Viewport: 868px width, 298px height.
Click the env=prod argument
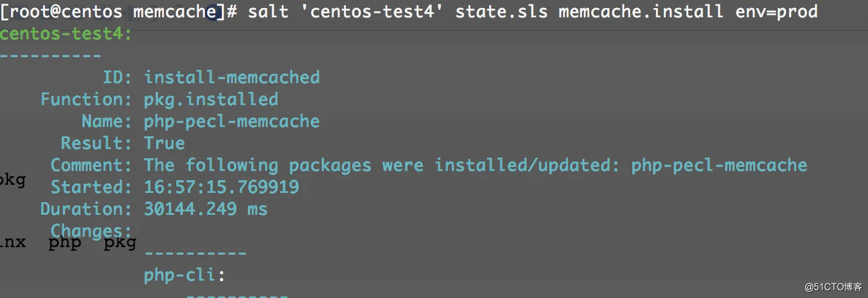pyautogui.click(x=776, y=11)
